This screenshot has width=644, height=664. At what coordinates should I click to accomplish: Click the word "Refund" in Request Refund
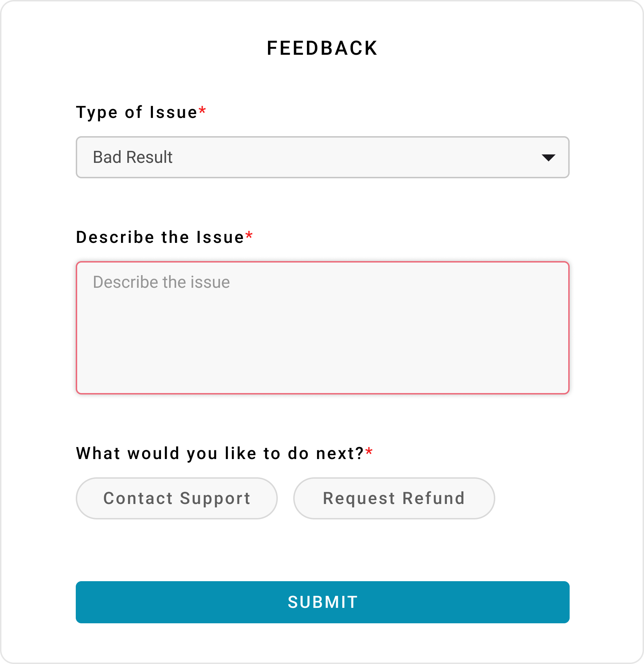pyautogui.click(x=434, y=498)
